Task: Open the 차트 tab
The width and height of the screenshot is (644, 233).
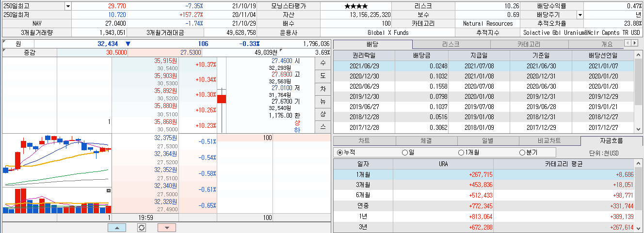Action: coord(364,141)
